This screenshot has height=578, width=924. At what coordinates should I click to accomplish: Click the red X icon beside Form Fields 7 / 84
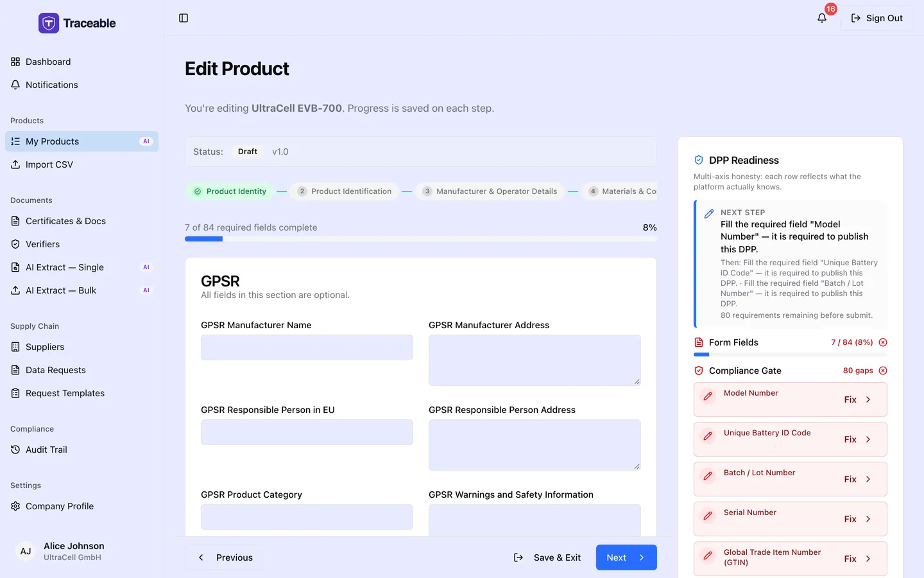(883, 342)
